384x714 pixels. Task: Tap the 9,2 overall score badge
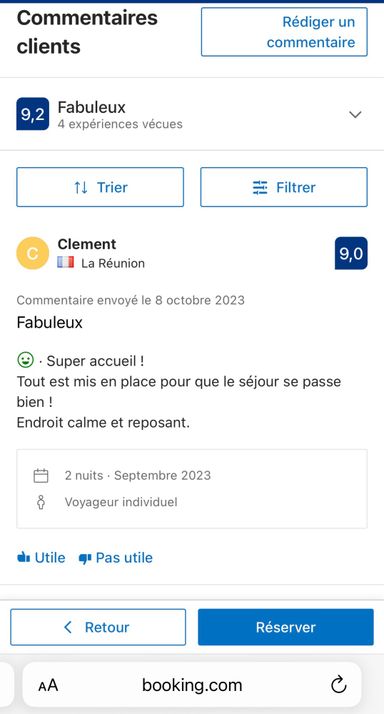tap(32, 114)
